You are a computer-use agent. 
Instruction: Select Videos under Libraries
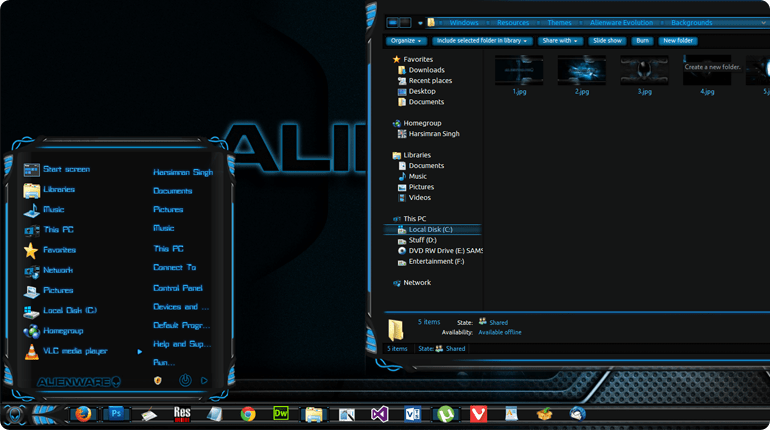pos(414,198)
